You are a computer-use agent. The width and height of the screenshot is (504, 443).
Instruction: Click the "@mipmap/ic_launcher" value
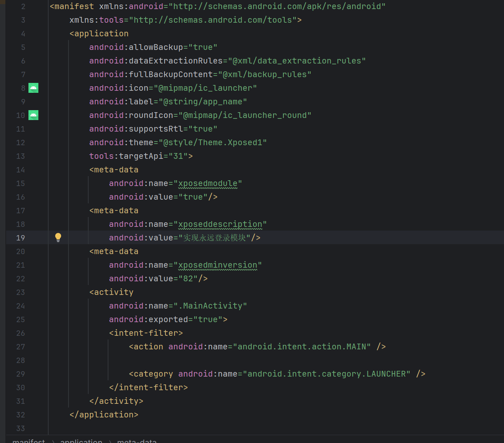[x=205, y=88]
